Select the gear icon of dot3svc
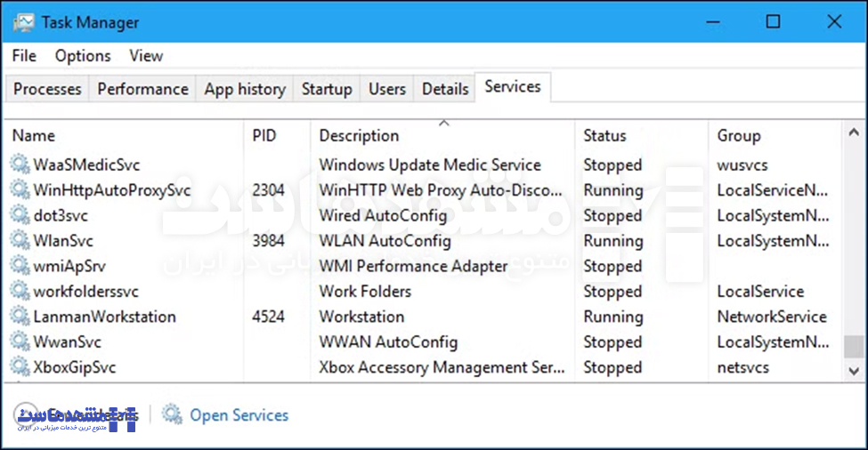Image resolution: width=868 pixels, height=450 pixels. (20, 215)
